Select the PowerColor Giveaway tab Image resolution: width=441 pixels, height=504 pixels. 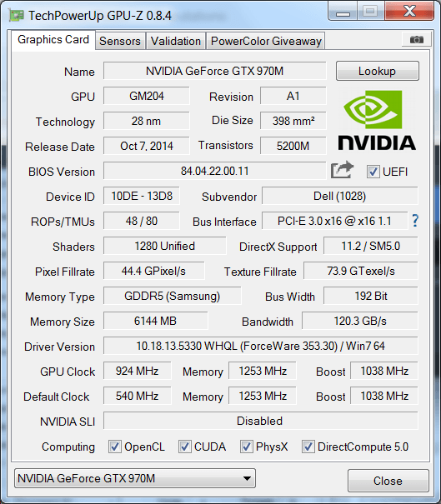[266, 41]
